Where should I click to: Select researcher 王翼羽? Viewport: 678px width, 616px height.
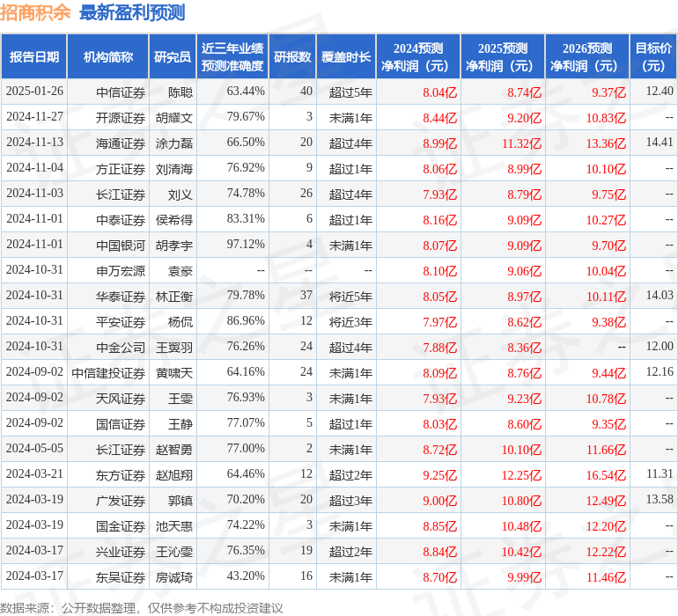click(173, 348)
